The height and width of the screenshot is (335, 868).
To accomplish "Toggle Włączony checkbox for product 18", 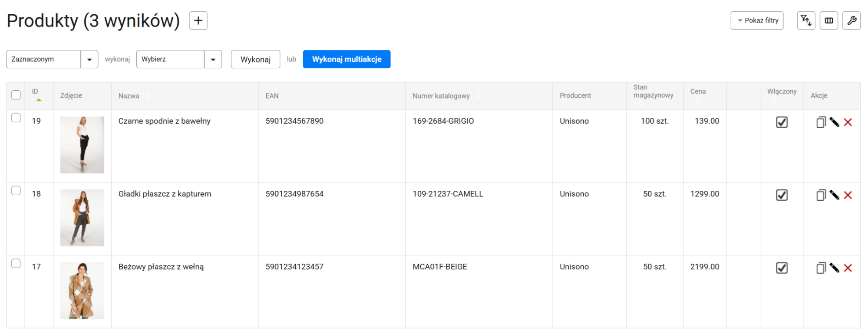I will (782, 195).
